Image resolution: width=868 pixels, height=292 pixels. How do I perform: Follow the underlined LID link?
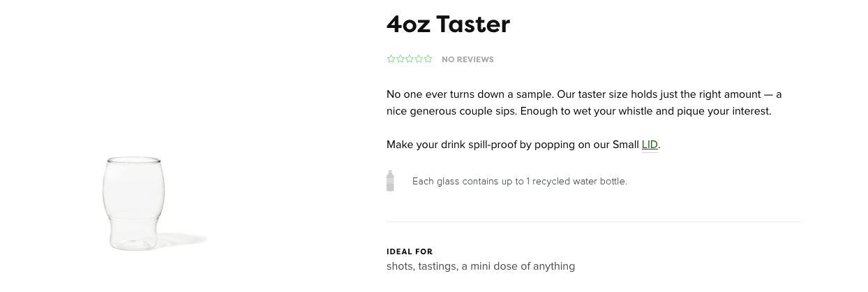tap(650, 145)
